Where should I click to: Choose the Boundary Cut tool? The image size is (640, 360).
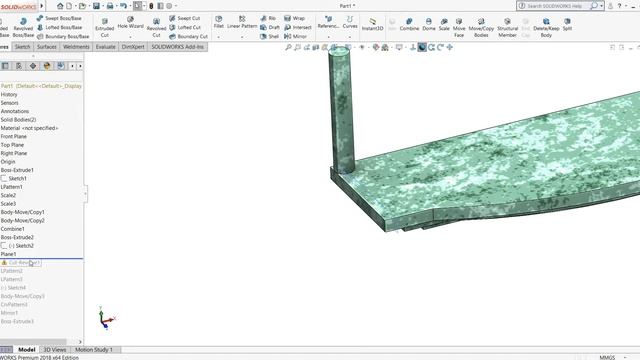coord(188,36)
